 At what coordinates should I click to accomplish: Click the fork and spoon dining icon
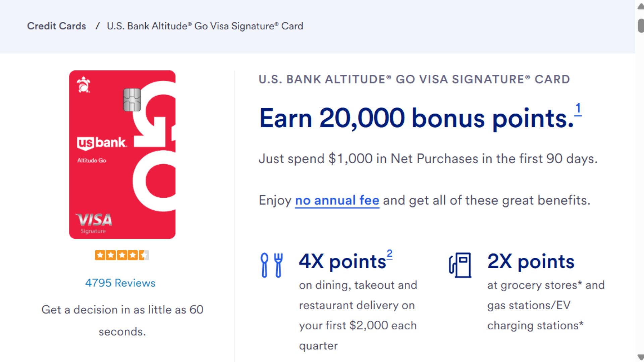click(272, 265)
